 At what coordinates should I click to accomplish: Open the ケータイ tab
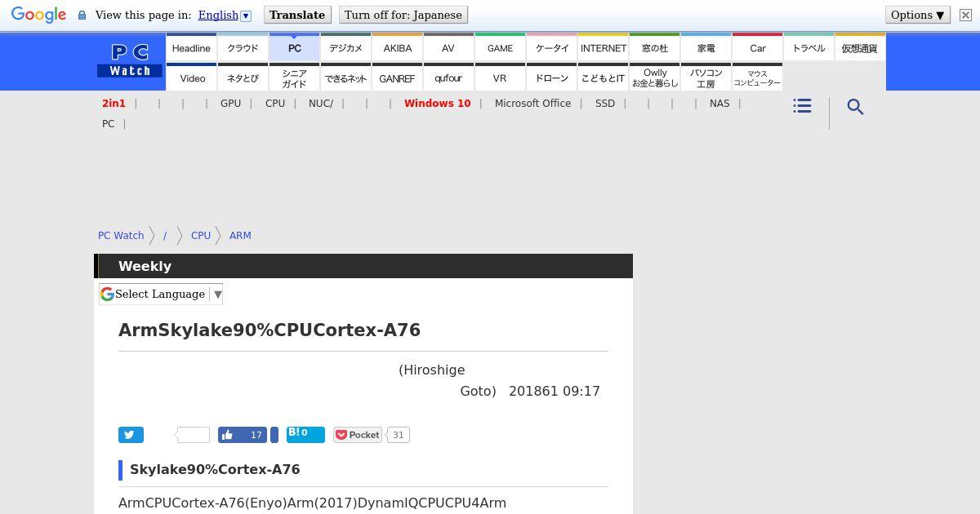[x=551, y=47]
